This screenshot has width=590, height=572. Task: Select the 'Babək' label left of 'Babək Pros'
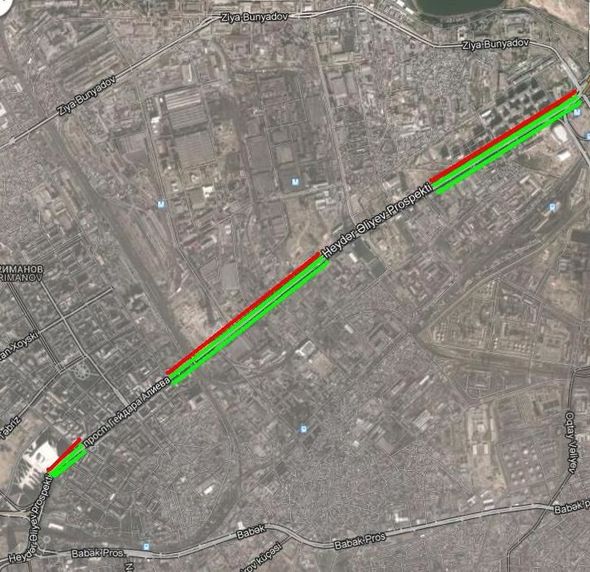[251, 532]
